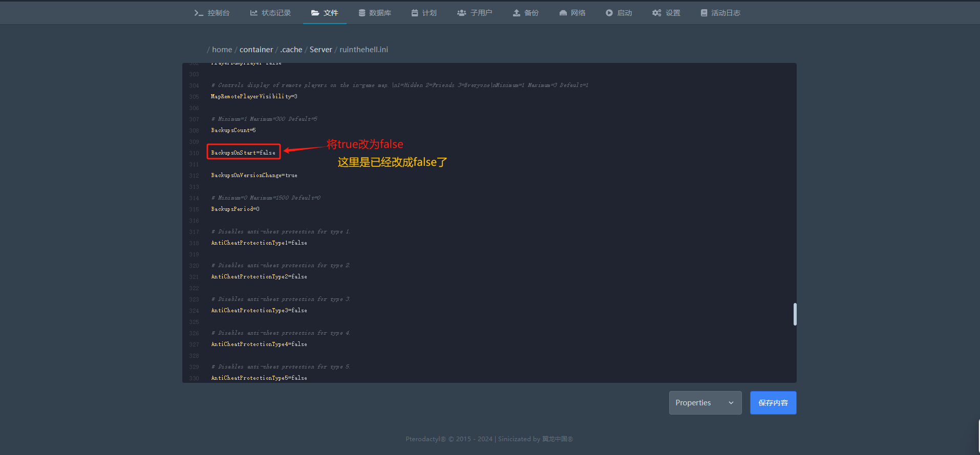Click the BackupsOnVersionChange=true line

(x=254, y=175)
